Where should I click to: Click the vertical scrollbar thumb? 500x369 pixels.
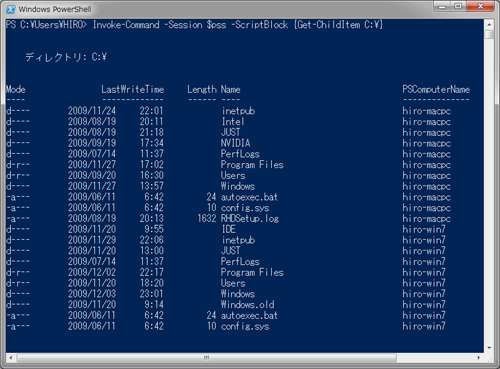(x=489, y=34)
